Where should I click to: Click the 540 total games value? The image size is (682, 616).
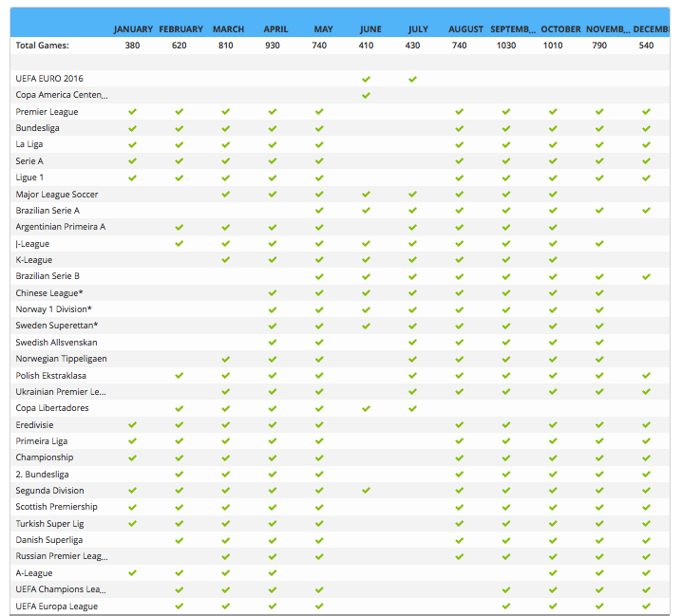[646, 46]
